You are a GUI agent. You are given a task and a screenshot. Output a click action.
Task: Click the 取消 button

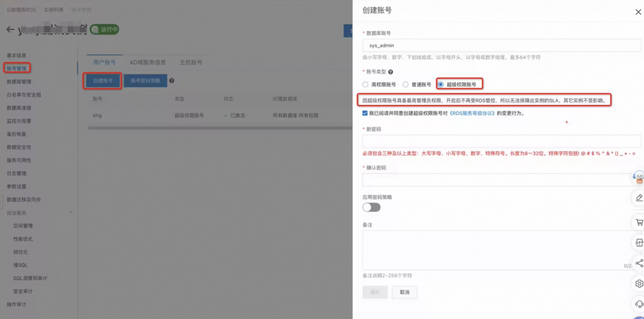(404, 292)
